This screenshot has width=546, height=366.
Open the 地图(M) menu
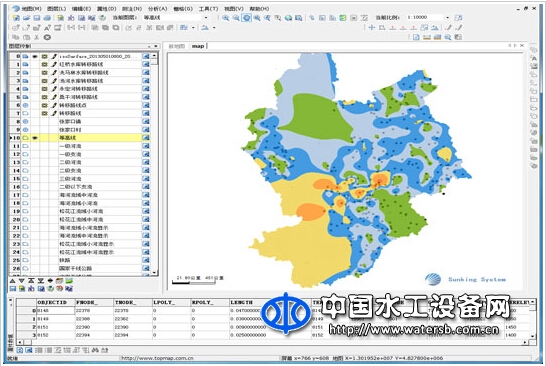pyautogui.click(x=31, y=8)
